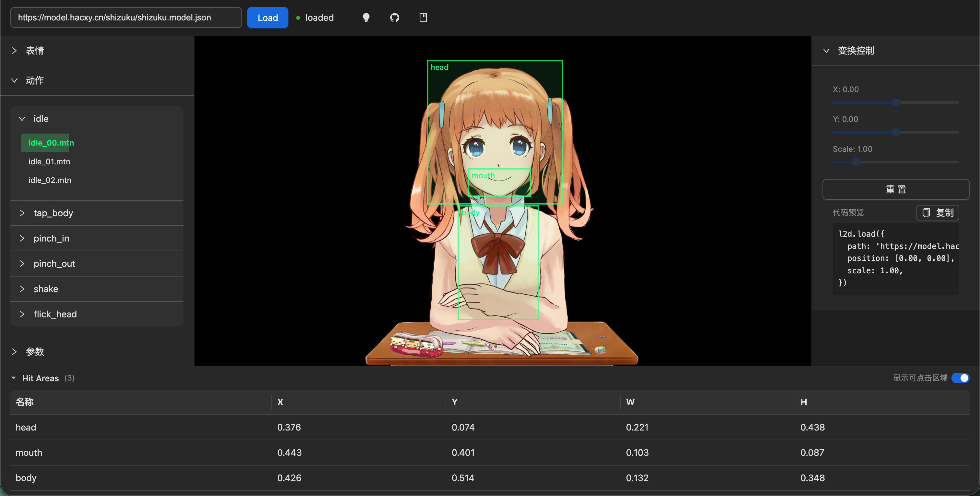Click the lightbulb theme icon
This screenshot has height=496, width=980.
(x=366, y=18)
